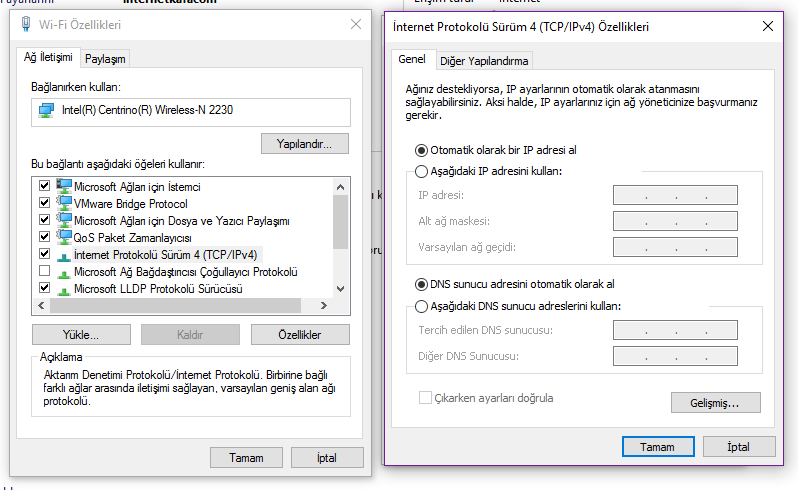The image size is (798, 490).
Task: Select 'QoS Paket Zamanlayıcısı' list entry
Action: point(133,238)
